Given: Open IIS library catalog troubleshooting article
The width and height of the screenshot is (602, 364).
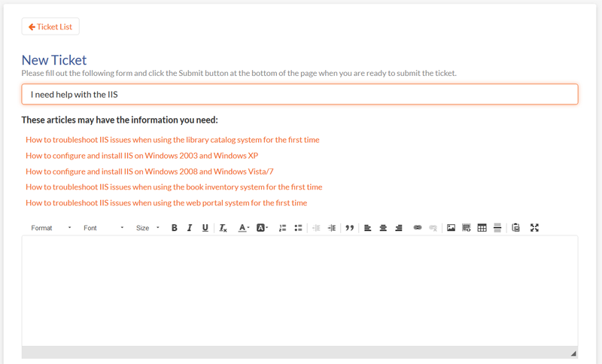Looking at the screenshot, I should (172, 140).
